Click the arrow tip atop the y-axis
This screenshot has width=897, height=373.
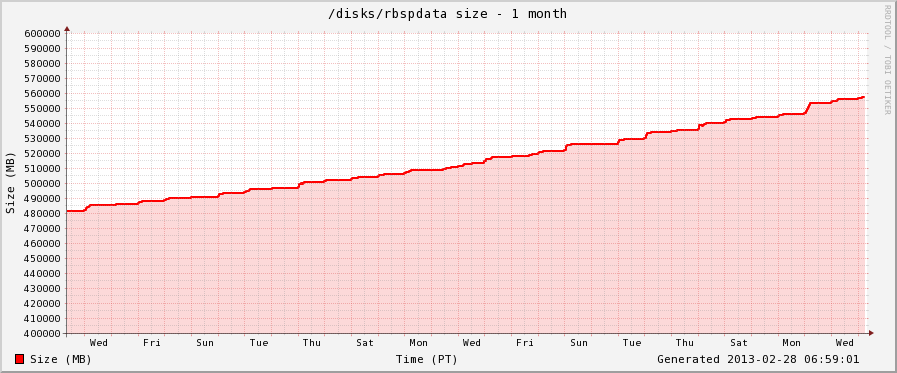(x=67, y=28)
